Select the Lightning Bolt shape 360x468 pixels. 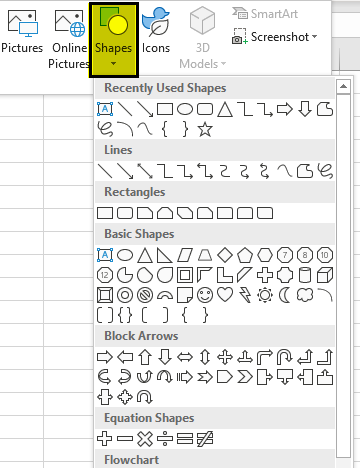point(245,295)
